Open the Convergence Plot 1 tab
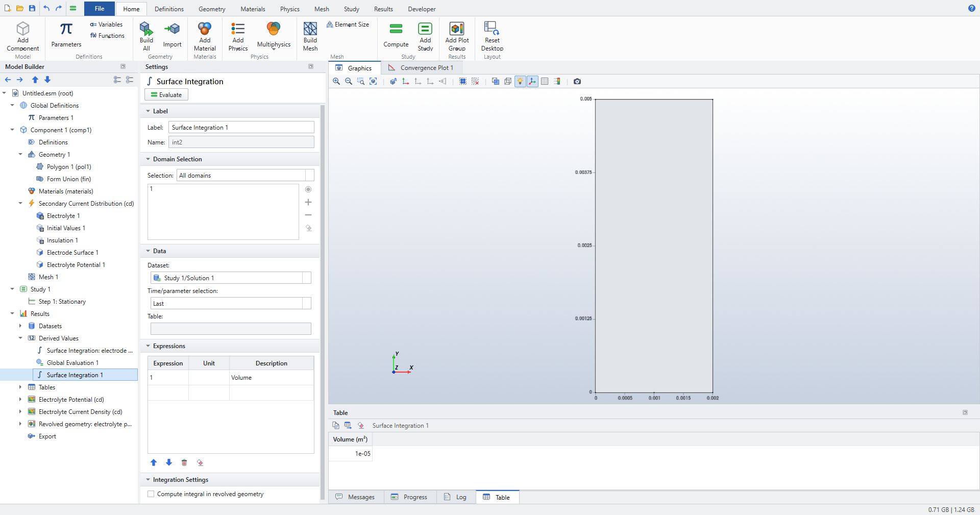 tap(422, 68)
